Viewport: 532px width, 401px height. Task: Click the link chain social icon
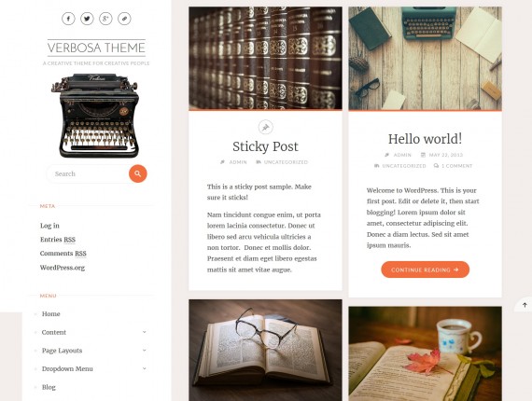coord(124,19)
